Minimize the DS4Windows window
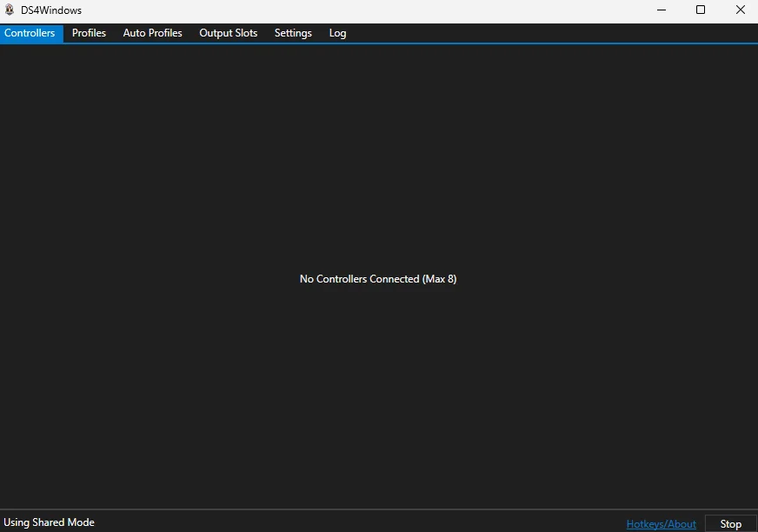Screen dimensions: 758x532 click(662, 10)
